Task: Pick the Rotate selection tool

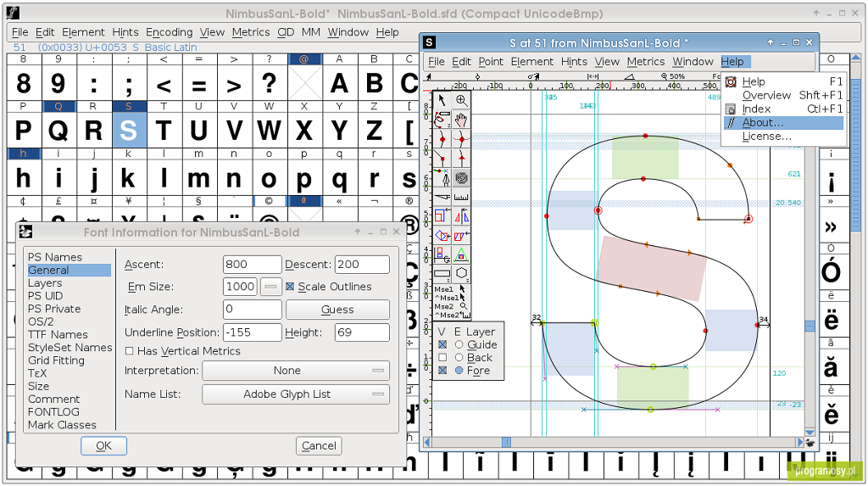Action: (442, 236)
